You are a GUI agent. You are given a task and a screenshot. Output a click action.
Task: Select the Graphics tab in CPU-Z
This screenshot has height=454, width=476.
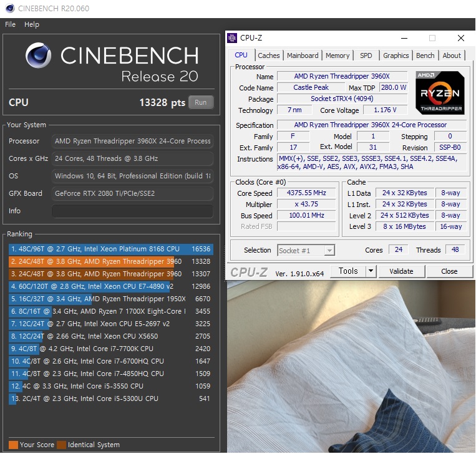pyautogui.click(x=396, y=56)
